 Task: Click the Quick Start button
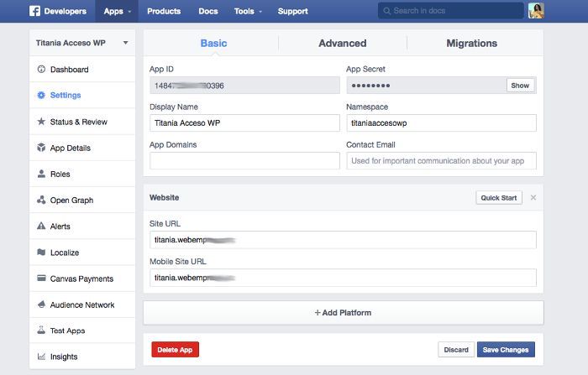pyautogui.click(x=499, y=198)
